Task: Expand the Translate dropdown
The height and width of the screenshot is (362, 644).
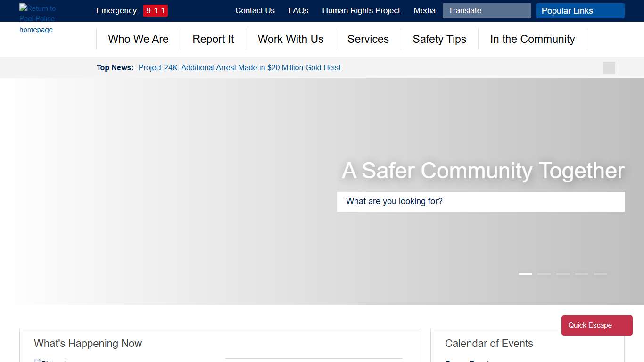Action: pos(487,11)
